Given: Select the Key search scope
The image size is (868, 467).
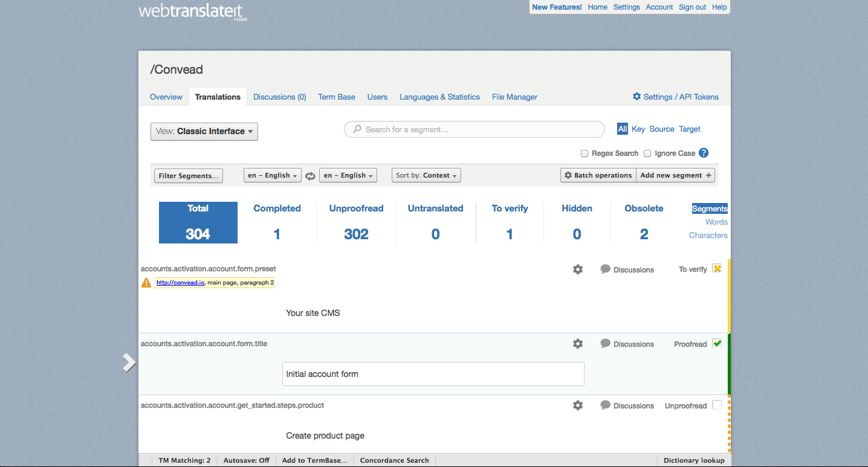Looking at the screenshot, I should click(638, 129).
